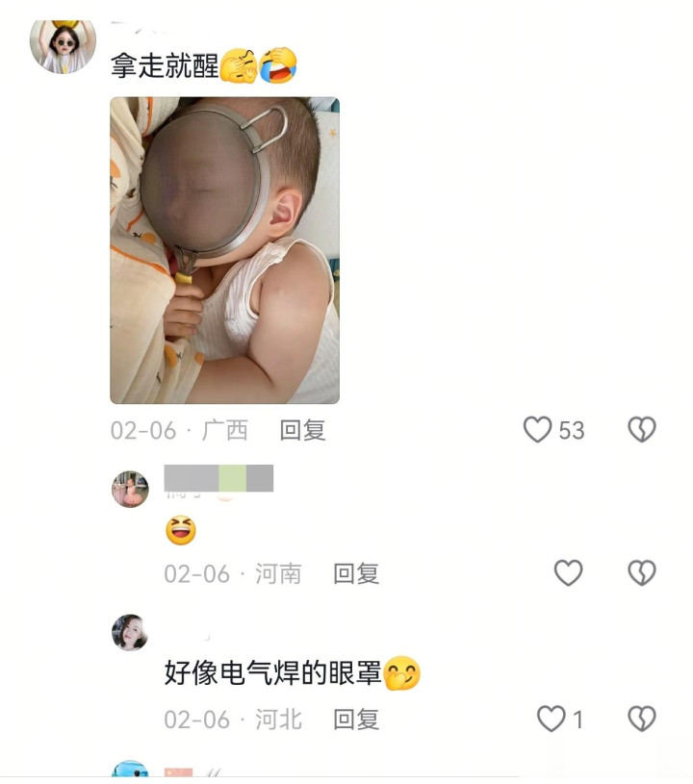Like the 好像电气焊的眼罩 comment

click(551, 719)
